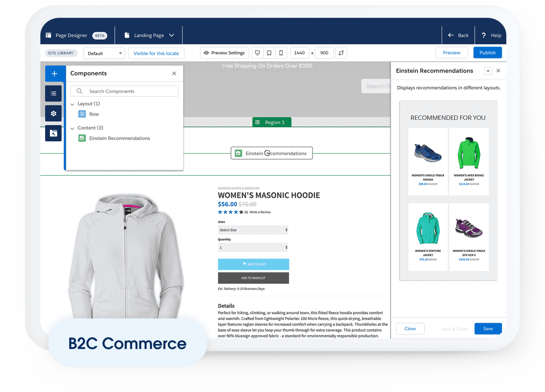Click WOMENS SHIRTS & SWEATERS breadcrumb text
The height and width of the screenshot is (392, 545).
coord(238,188)
